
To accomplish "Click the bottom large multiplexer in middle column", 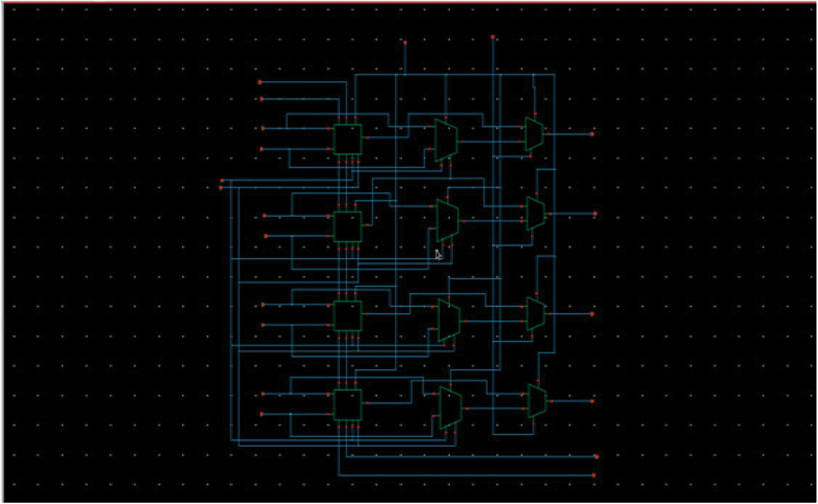I will [450, 408].
